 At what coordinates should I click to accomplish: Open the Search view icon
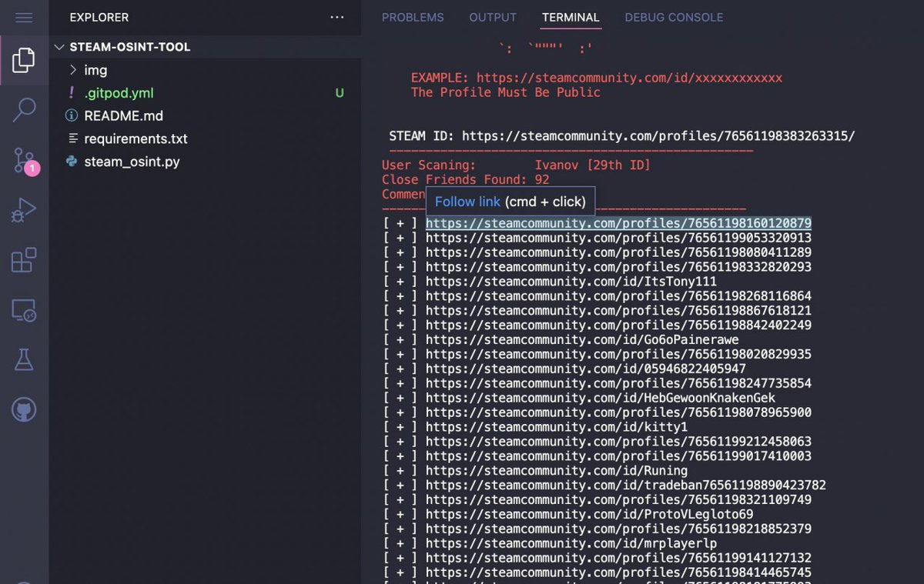[24, 110]
